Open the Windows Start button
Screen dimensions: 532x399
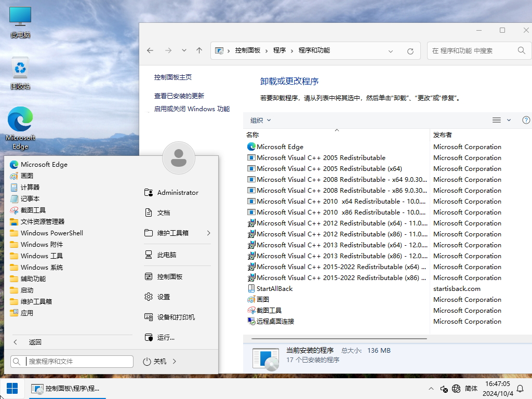click(x=12, y=389)
